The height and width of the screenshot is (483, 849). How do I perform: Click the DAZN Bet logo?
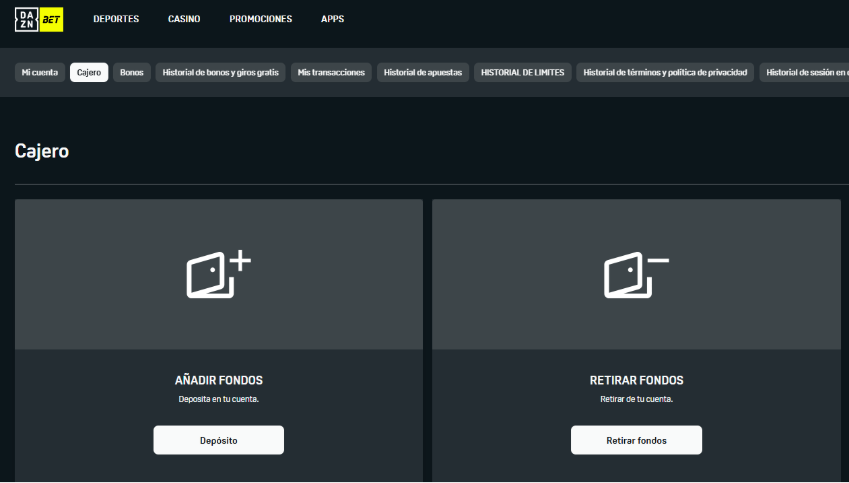[x=38, y=19]
